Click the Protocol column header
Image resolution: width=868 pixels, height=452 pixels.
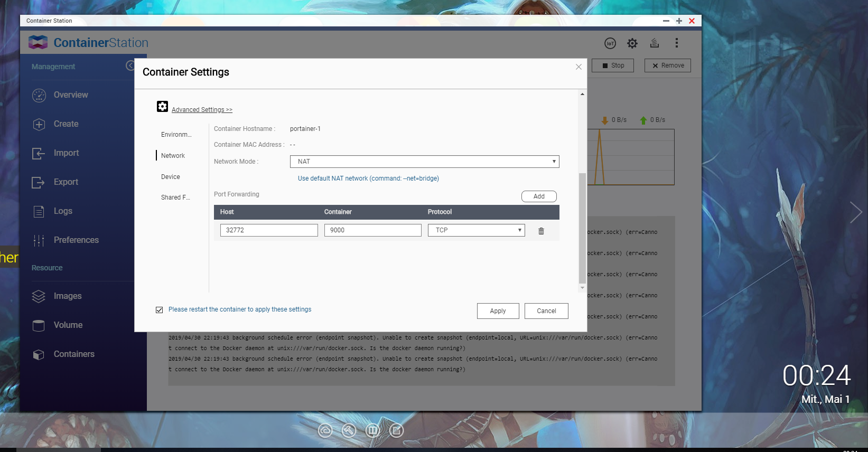click(x=440, y=212)
